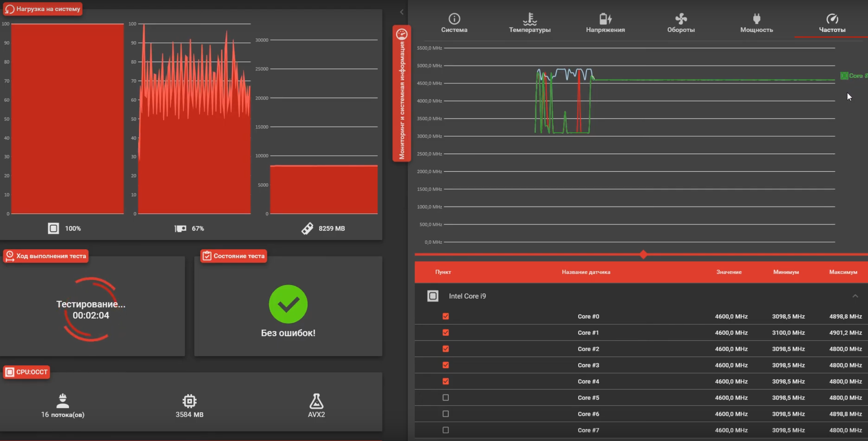Click the Название датчика column header
This screenshot has width=868, height=441.
tap(586, 272)
